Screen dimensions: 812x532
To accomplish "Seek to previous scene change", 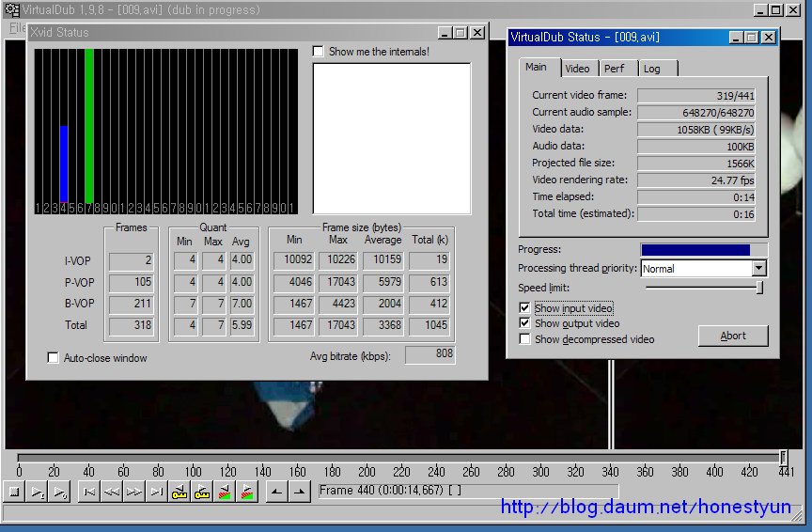I will tap(225, 492).
